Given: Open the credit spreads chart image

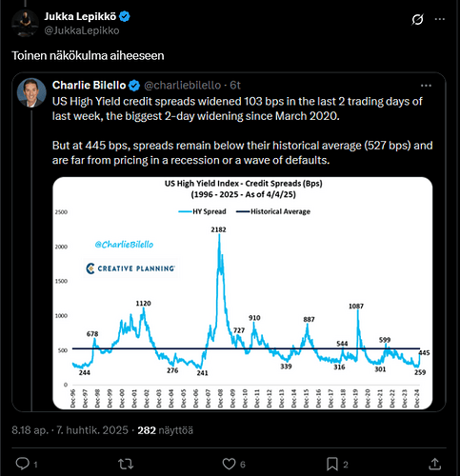Looking at the screenshot, I should 243,293.
